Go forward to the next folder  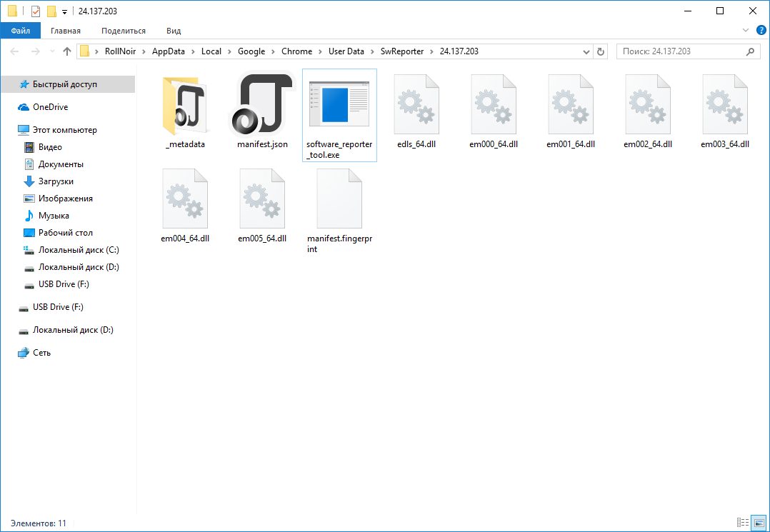coord(36,51)
